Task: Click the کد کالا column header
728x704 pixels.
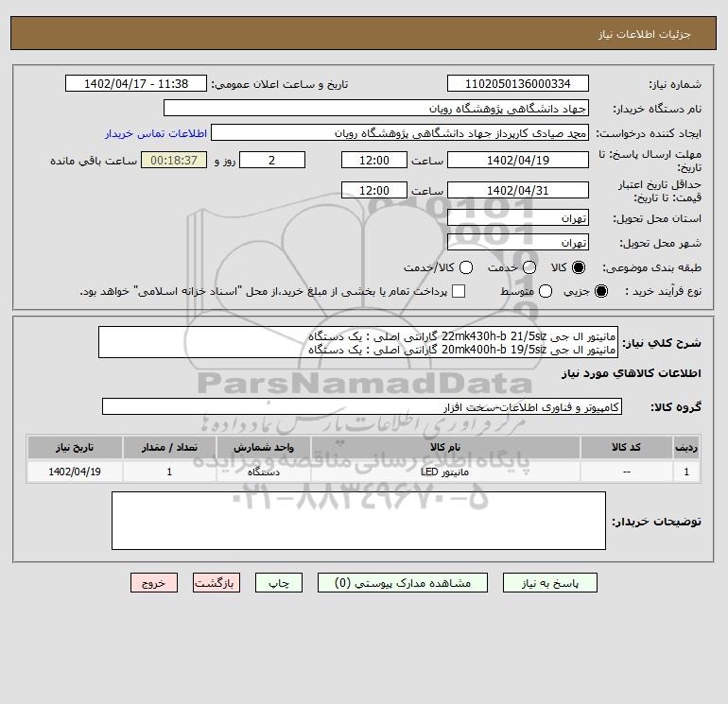Action: pyautogui.click(x=626, y=447)
